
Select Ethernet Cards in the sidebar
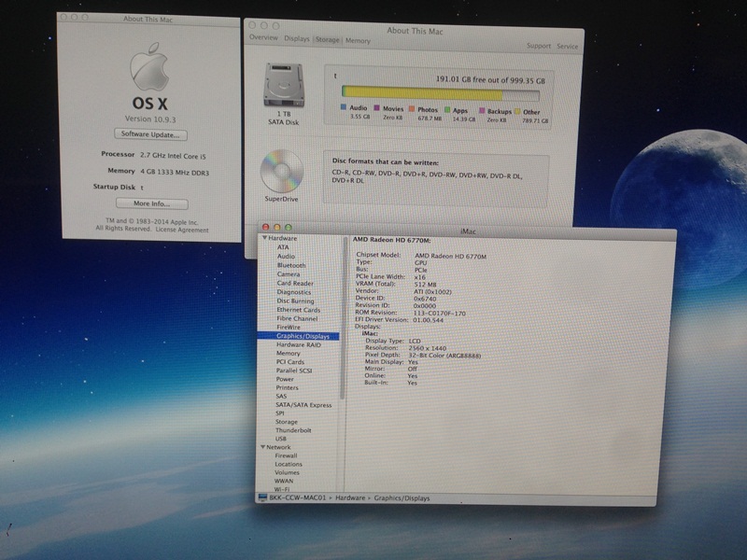tap(298, 310)
